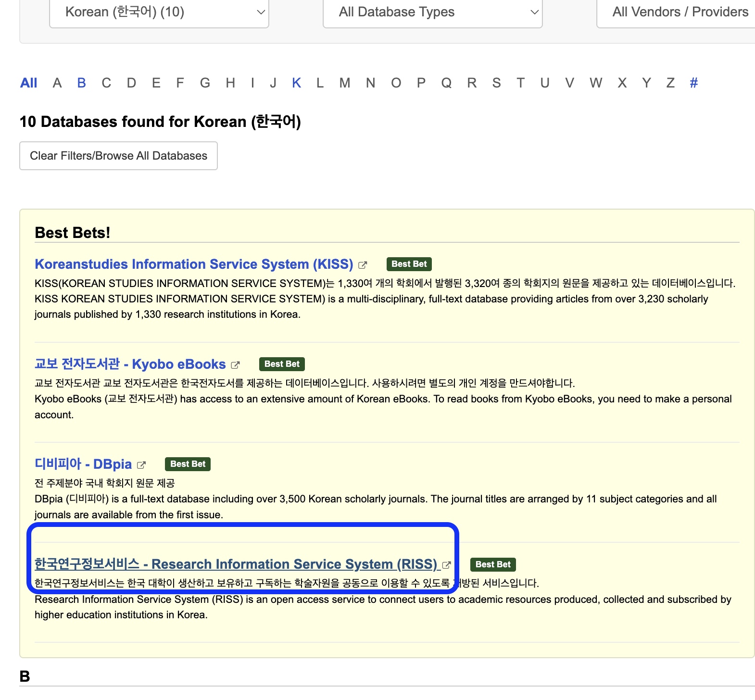Open Research Information Service System (RISS) link
Screen dimensions: 755x700
[x=236, y=564]
